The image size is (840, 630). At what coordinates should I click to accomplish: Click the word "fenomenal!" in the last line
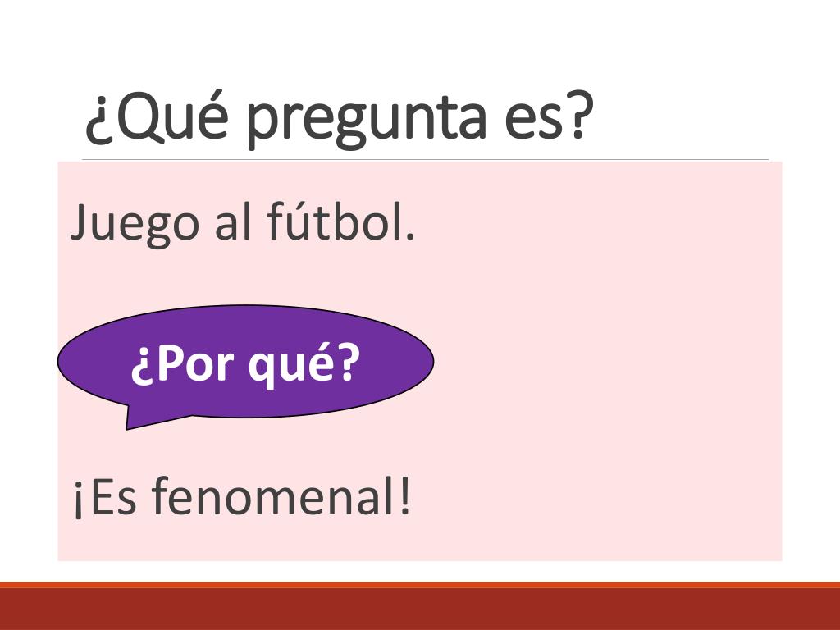click(x=281, y=496)
